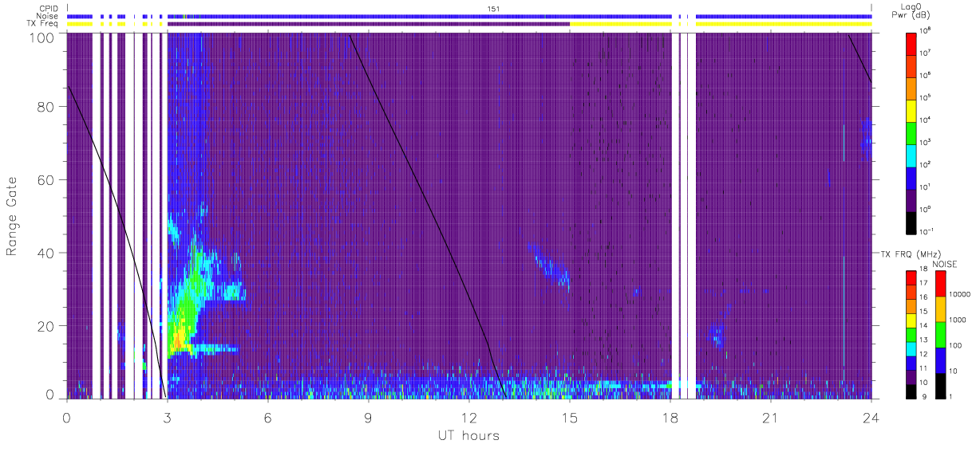980x452 pixels.
Task: Pick the black segment of the TX FRQ colorbar
Action: click(911, 391)
